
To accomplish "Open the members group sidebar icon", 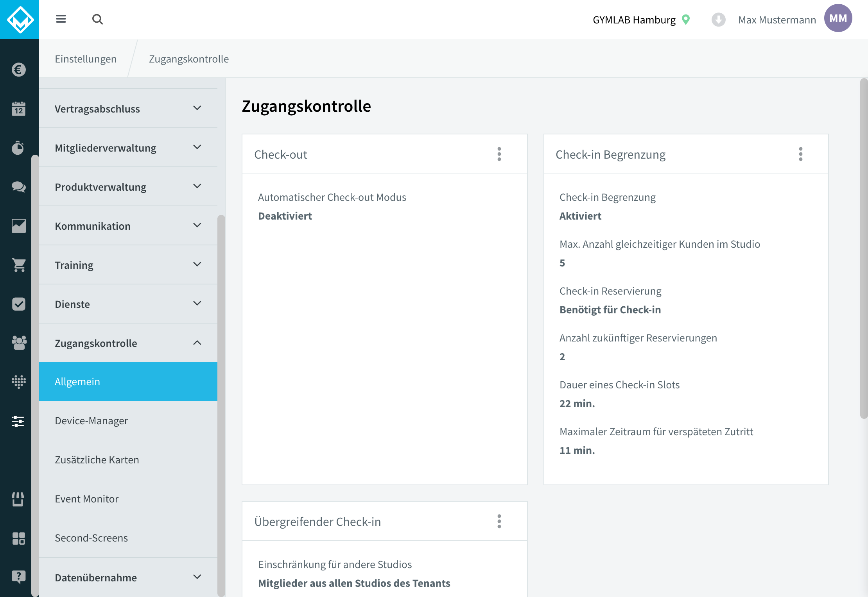I will point(18,343).
